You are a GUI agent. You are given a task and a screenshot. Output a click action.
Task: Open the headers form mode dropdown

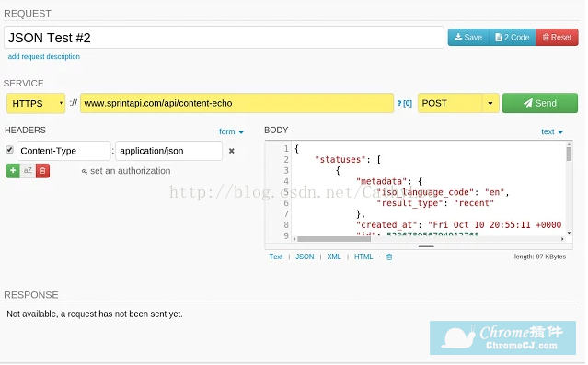[x=231, y=131]
